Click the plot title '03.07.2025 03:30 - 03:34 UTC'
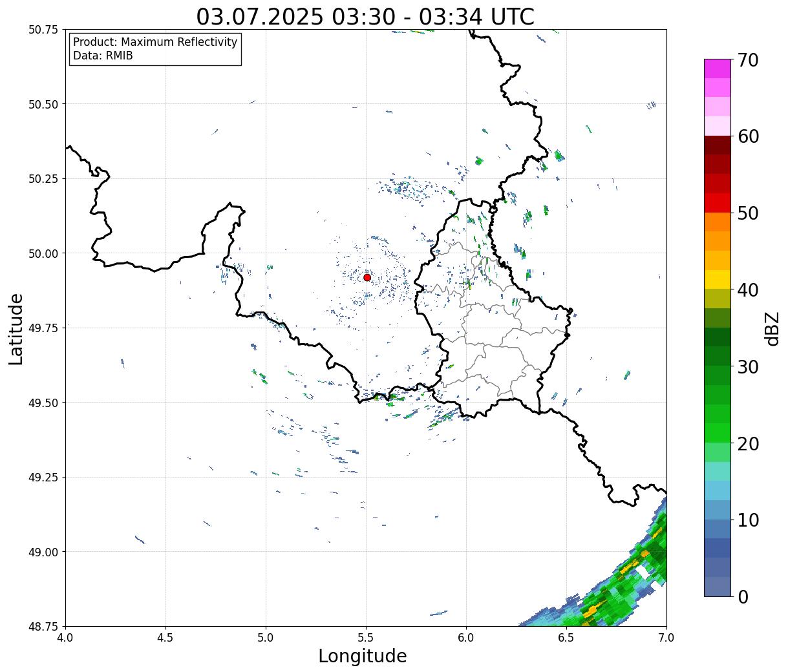This screenshot has width=788, height=672. click(365, 17)
